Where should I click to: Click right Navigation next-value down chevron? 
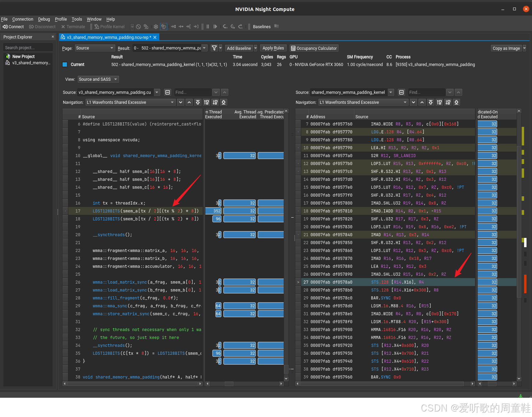(x=414, y=102)
